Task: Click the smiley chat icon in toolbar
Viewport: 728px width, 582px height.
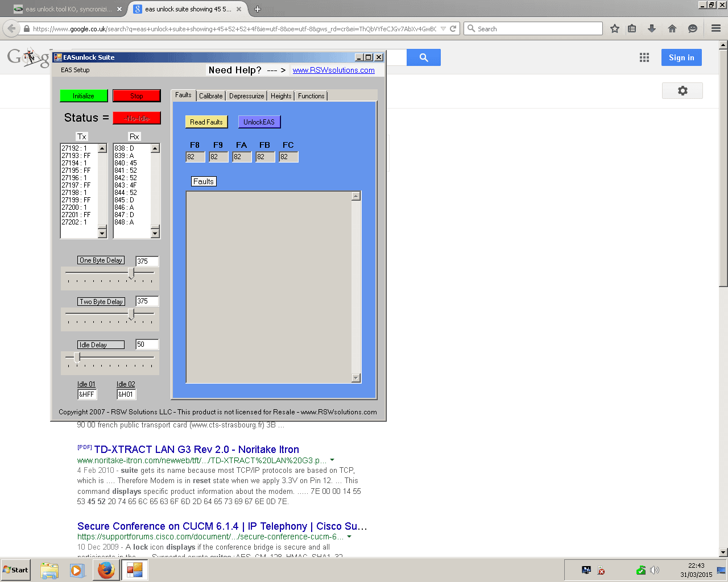Action: (693, 28)
